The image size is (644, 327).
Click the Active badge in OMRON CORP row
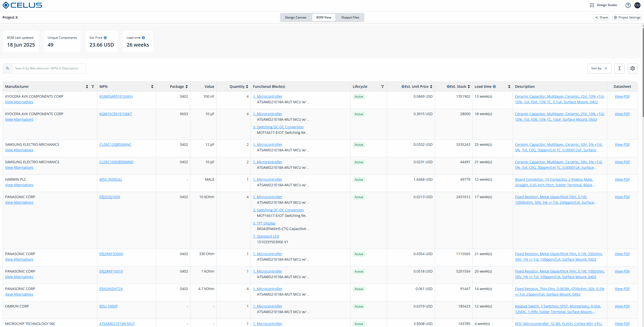359,306
